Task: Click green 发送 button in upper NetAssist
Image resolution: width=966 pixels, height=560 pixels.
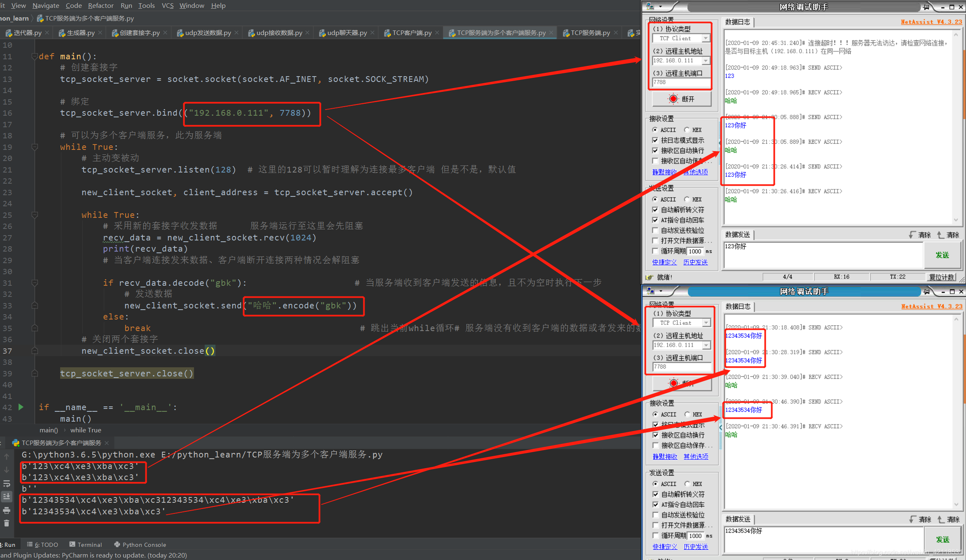Action: (x=942, y=255)
